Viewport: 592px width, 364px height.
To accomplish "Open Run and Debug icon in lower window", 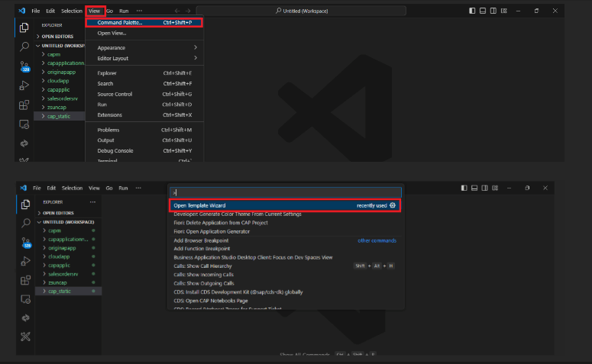I will tap(26, 261).
